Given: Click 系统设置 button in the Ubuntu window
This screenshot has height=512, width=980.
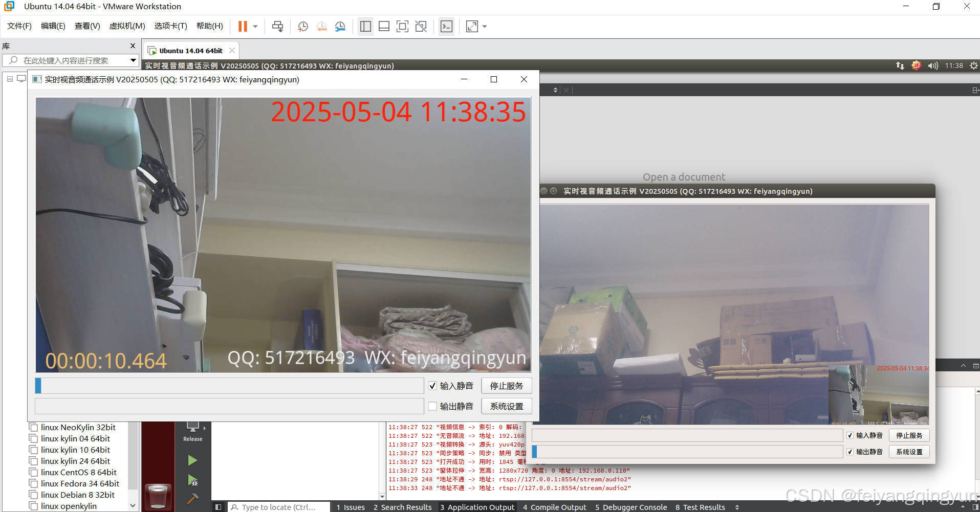Looking at the screenshot, I should 909,452.
